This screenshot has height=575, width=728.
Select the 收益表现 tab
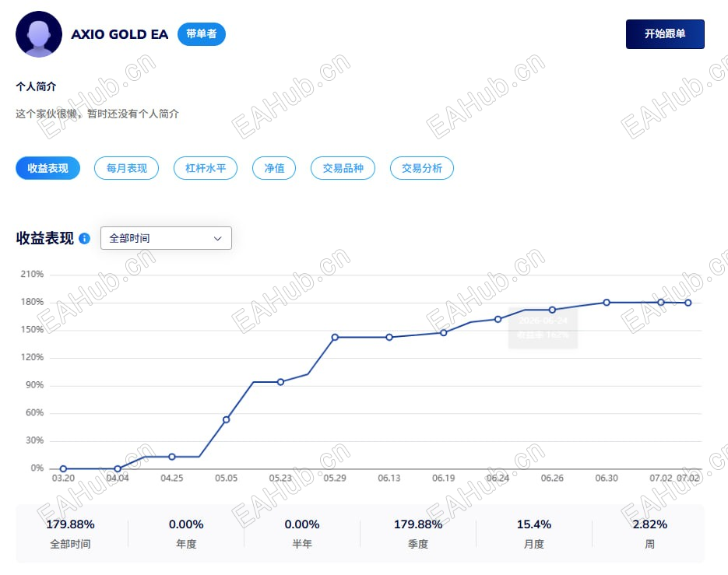pos(47,168)
